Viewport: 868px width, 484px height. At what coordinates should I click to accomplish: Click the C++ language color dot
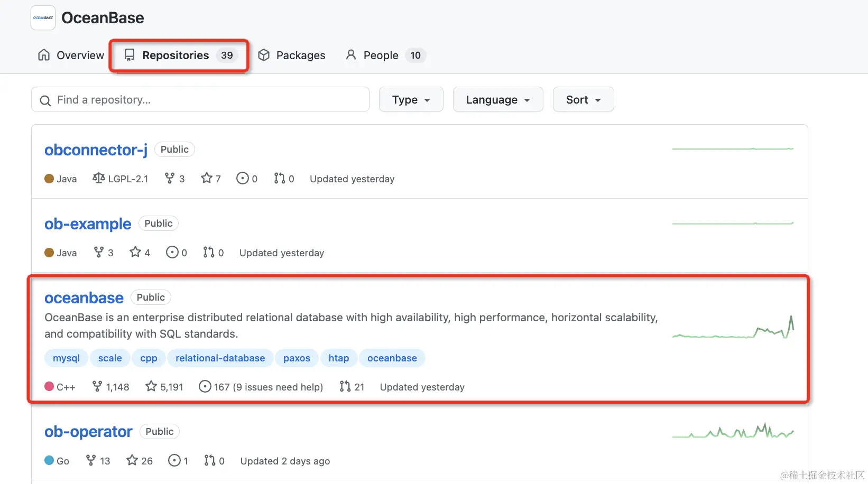tap(49, 387)
